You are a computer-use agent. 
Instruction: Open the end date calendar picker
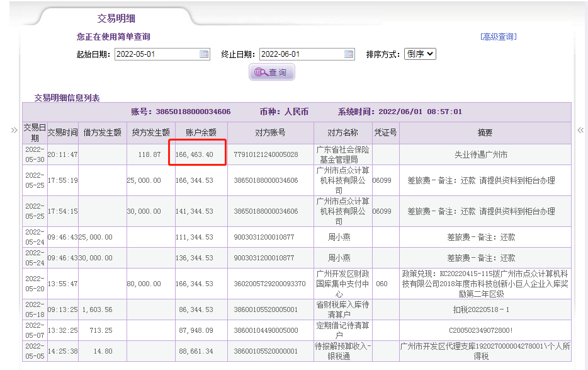point(349,54)
